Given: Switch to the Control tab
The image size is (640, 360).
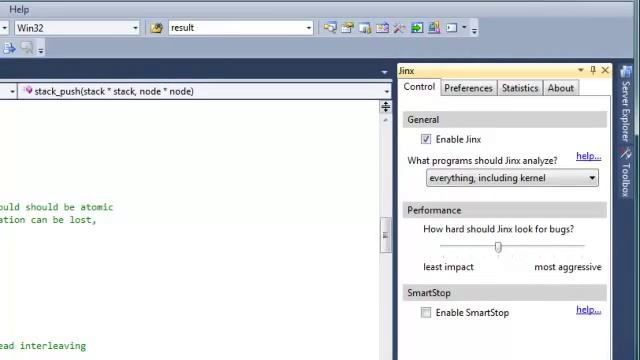Looking at the screenshot, I should (x=419, y=87).
